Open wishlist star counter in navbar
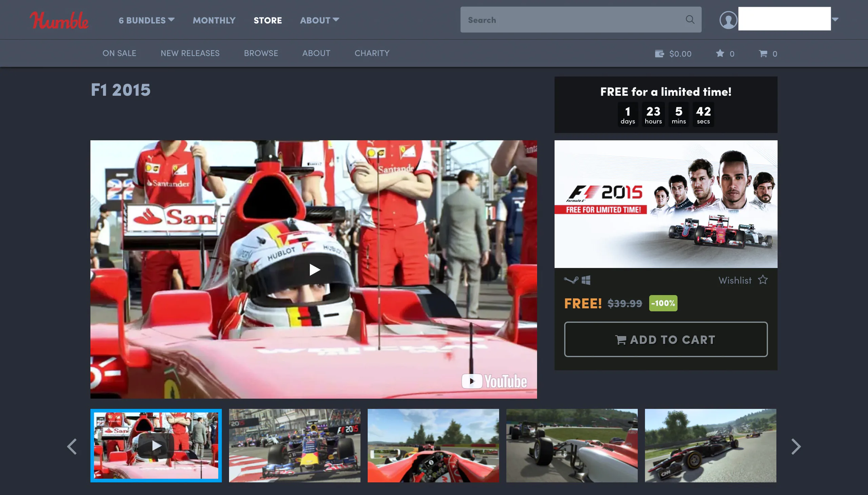The height and width of the screenshot is (495, 868). pos(725,54)
